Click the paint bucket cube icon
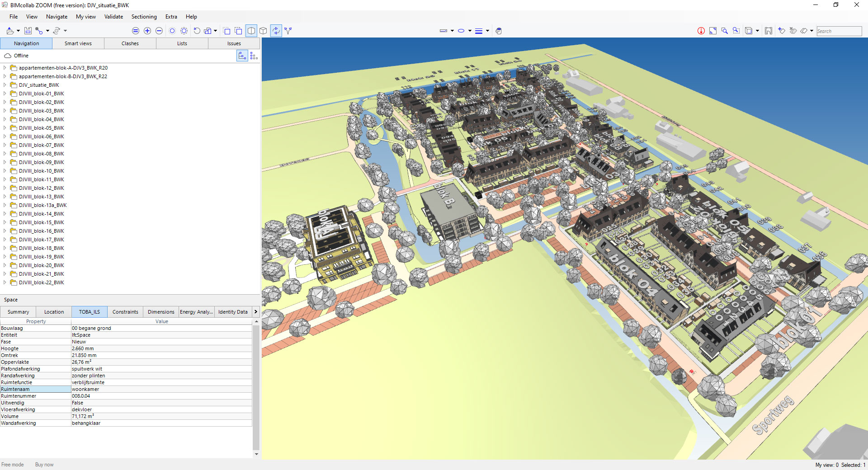 tap(499, 31)
